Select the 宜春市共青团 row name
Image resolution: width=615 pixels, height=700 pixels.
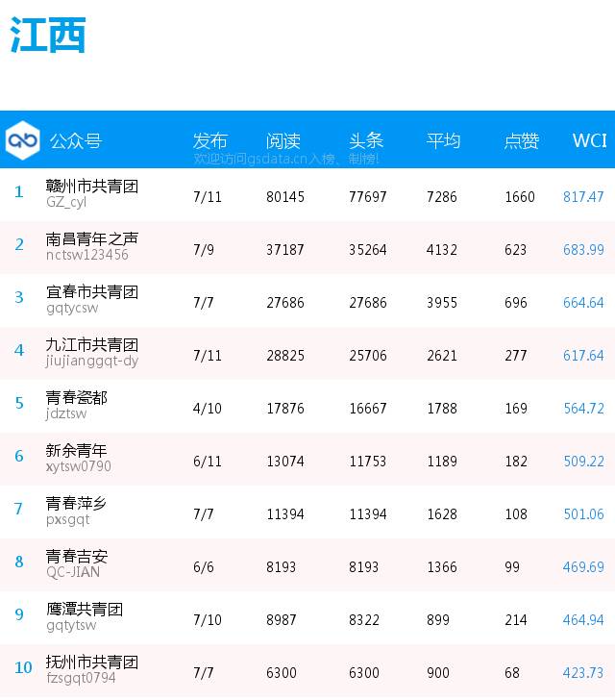pyautogui.click(x=92, y=292)
